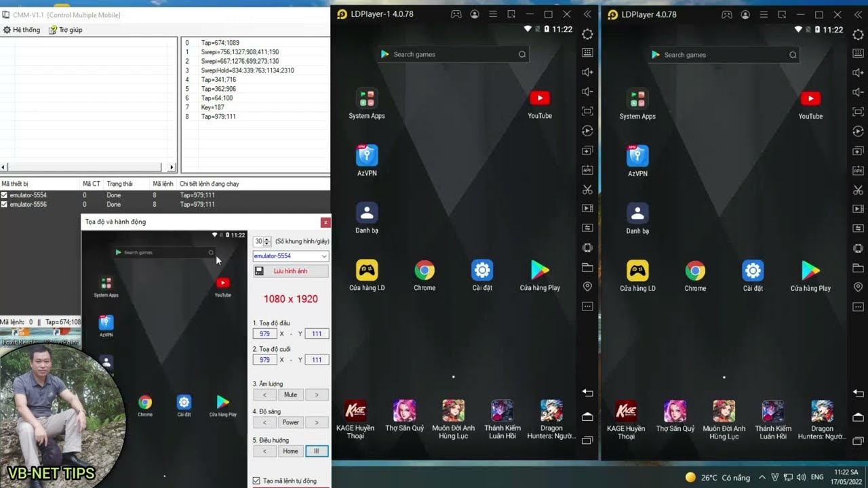This screenshot has width=868, height=488.
Task: Open Cửa hàng LD in second LDPlayer
Action: tap(637, 277)
